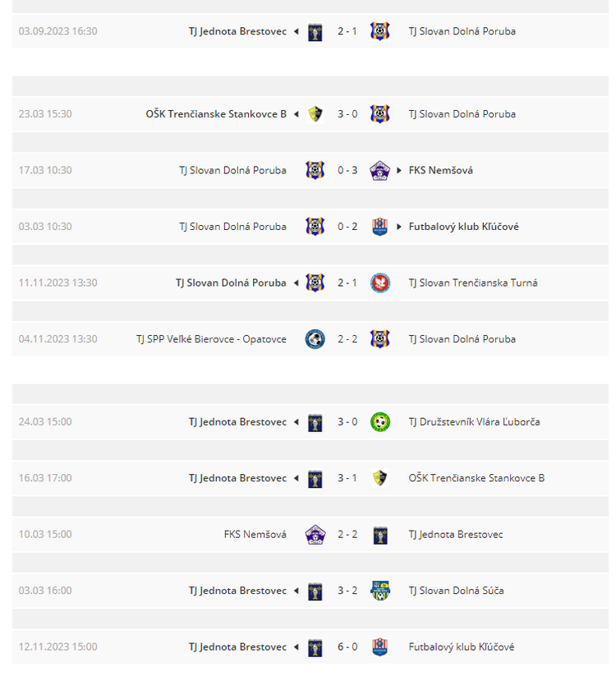Viewport: 616px width, 690px height.
Task: Open TJ Slovan Dolná Súča team link
Action: point(457,591)
